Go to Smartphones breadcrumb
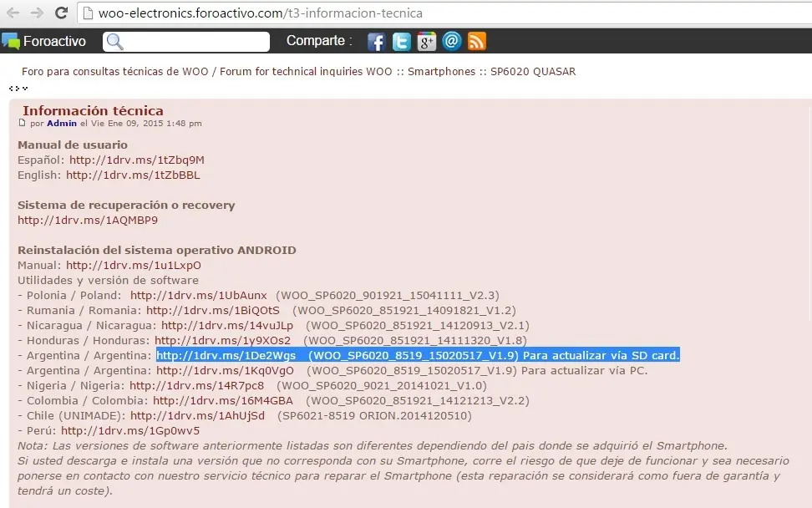 coord(441,72)
